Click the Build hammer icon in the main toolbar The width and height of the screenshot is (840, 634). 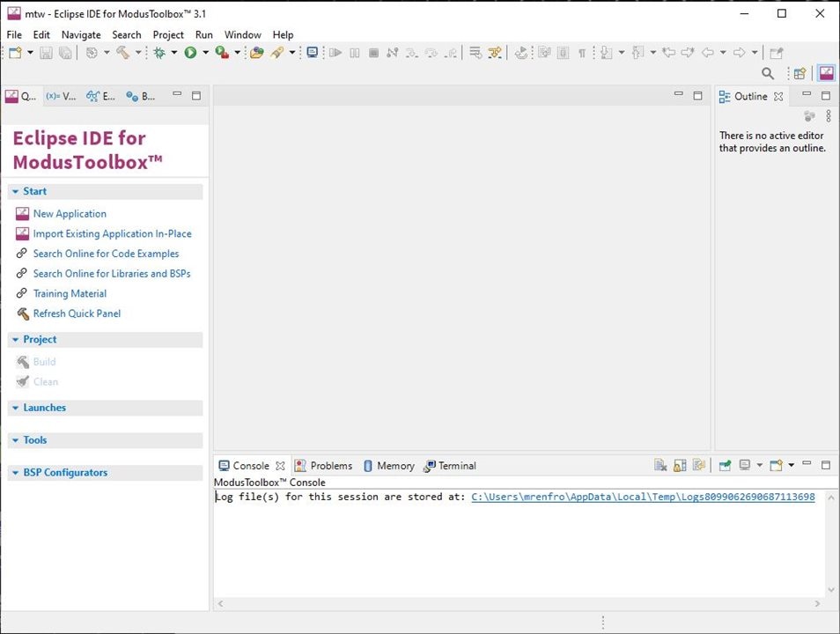click(123, 53)
